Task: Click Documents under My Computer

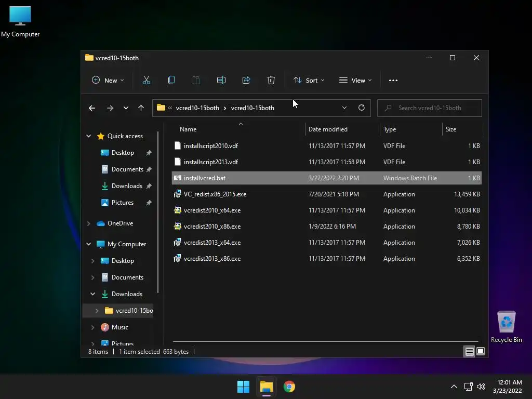Action: (x=127, y=277)
